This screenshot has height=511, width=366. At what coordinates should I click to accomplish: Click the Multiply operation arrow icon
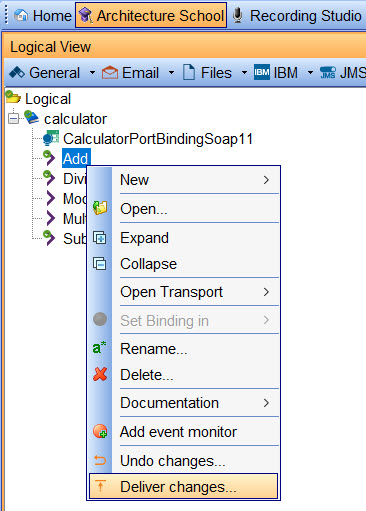coord(50,218)
